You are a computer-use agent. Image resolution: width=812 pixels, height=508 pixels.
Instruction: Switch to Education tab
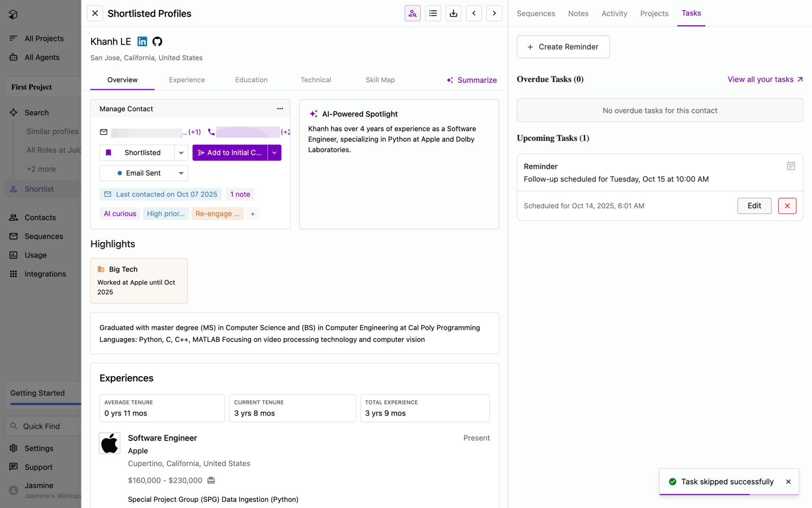pyautogui.click(x=251, y=80)
